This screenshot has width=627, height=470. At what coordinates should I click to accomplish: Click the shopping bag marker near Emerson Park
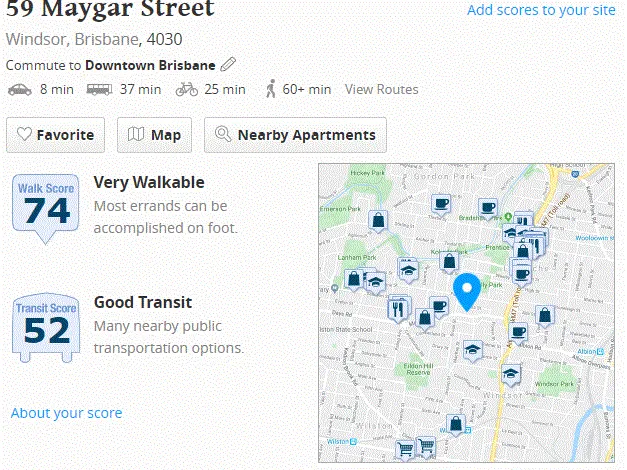(x=378, y=222)
